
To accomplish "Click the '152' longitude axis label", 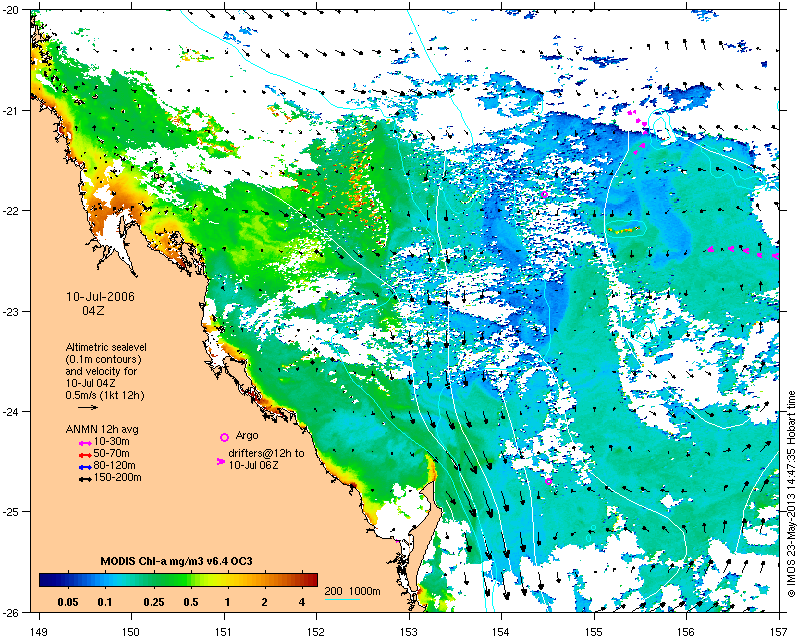I will (316, 632).
